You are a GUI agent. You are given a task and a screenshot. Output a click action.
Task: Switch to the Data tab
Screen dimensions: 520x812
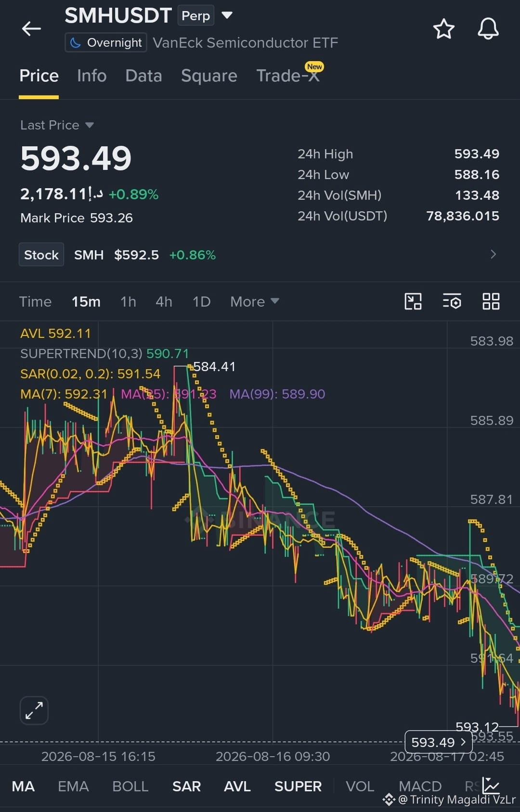click(x=143, y=76)
